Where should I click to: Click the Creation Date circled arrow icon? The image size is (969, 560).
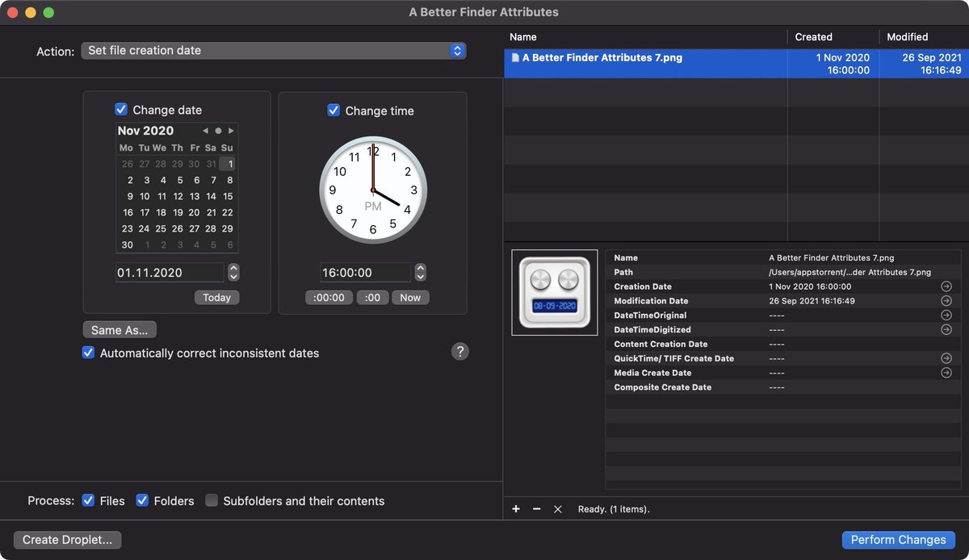point(946,286)
